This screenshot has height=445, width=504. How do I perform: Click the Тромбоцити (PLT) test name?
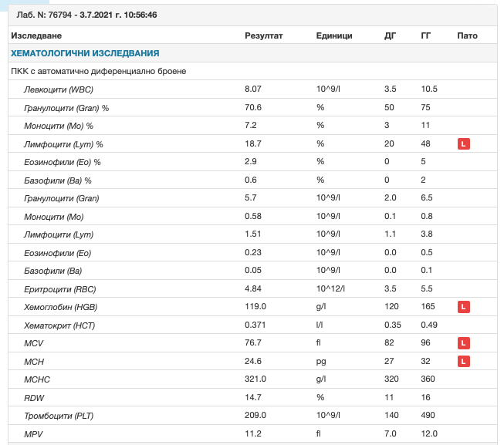click(x=62, y=415)
